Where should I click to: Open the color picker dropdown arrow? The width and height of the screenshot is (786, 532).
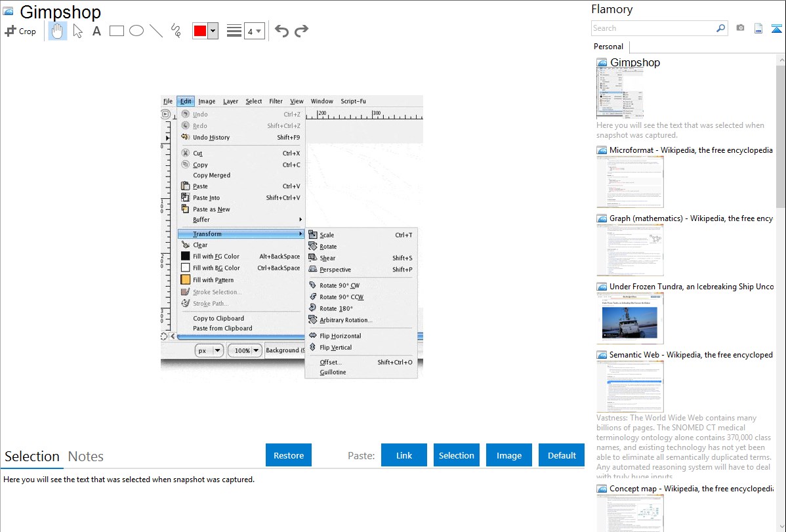click(x=213, y=31)
